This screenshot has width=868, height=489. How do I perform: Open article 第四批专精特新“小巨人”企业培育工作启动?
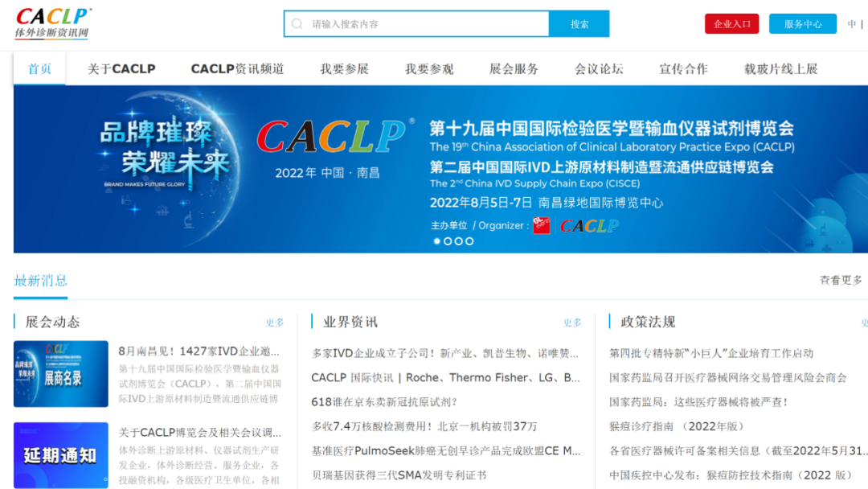[711, 353]
